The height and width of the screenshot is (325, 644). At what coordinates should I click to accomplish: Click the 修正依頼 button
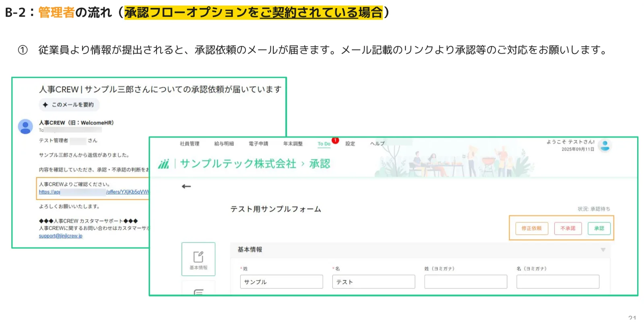click(532, 228)
